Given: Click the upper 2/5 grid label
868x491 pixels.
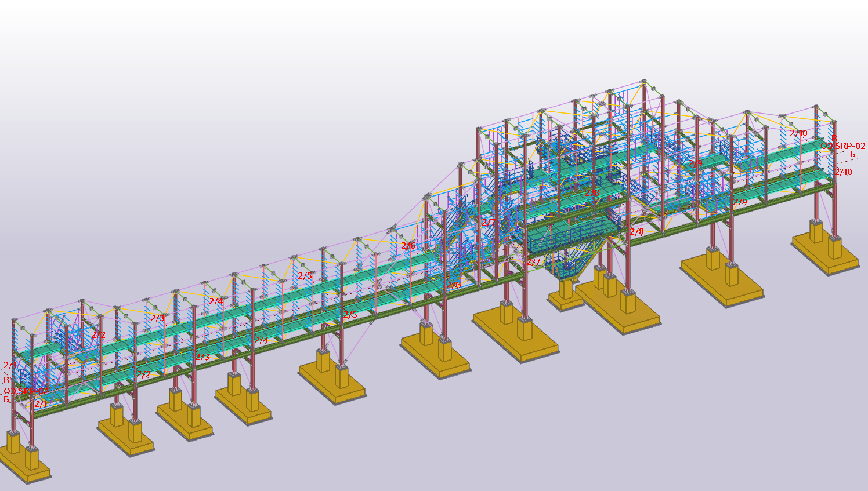Looking at the screenshot, I should 305,276.
